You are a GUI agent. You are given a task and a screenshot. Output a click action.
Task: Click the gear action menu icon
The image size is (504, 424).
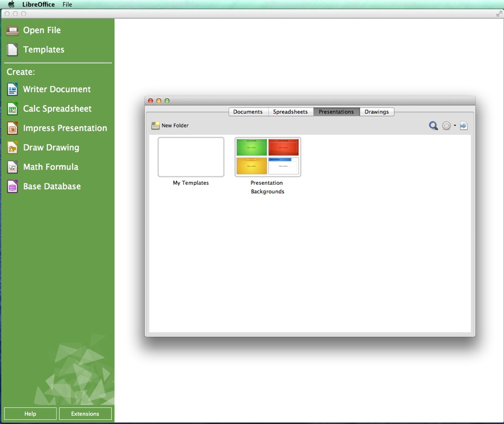click(x=446, y=125)
